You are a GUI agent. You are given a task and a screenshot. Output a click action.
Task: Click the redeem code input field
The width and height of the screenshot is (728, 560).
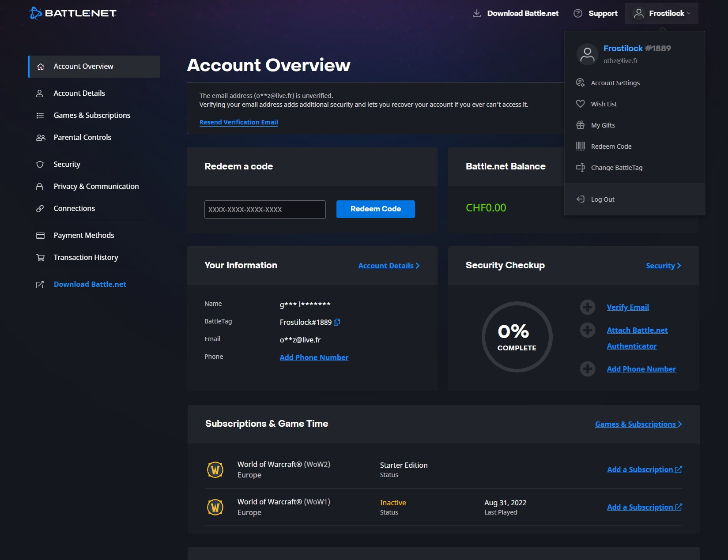coord(265,210)
